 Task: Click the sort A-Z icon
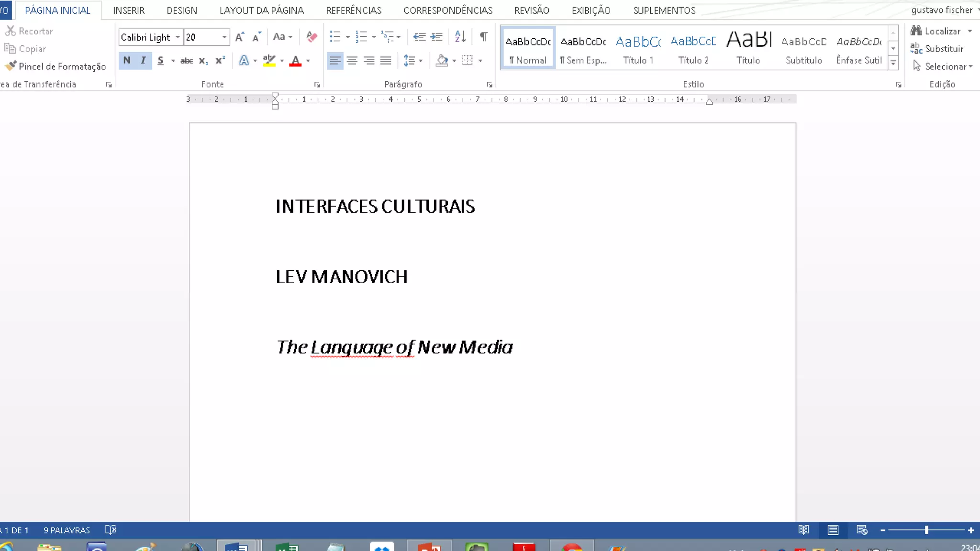pos(460,37)
